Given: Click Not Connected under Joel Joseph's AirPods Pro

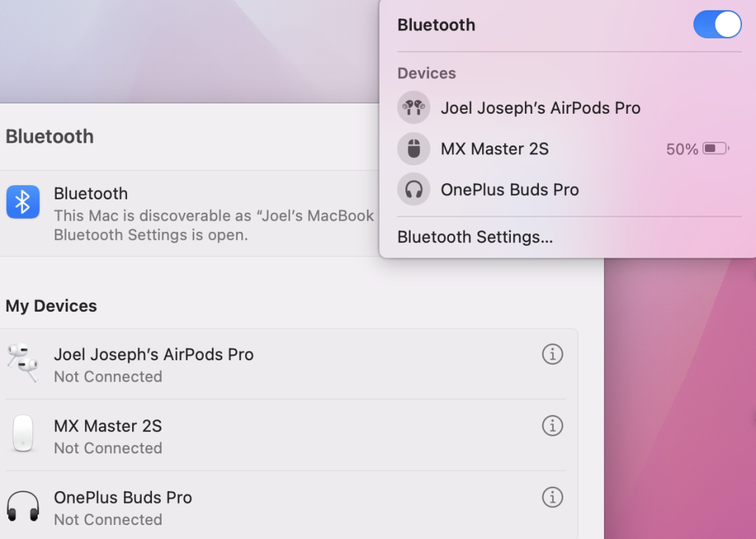Looking at the screenshot, I should point(108,377).
